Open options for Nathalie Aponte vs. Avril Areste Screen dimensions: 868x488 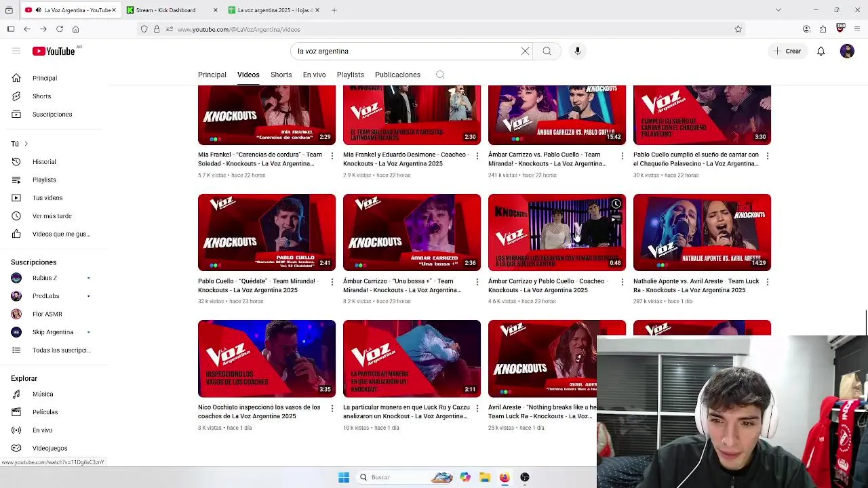pyautogui.click(x=767, y=282)
